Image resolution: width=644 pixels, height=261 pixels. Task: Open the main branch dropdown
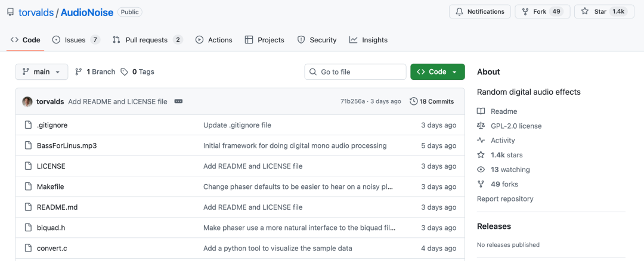[41, 72]
